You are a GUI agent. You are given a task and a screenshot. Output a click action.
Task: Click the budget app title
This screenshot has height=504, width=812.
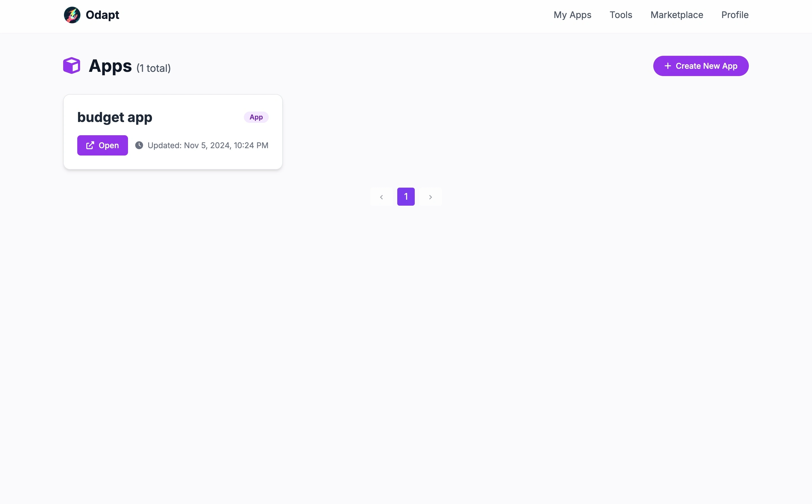(x=115, y=117)
